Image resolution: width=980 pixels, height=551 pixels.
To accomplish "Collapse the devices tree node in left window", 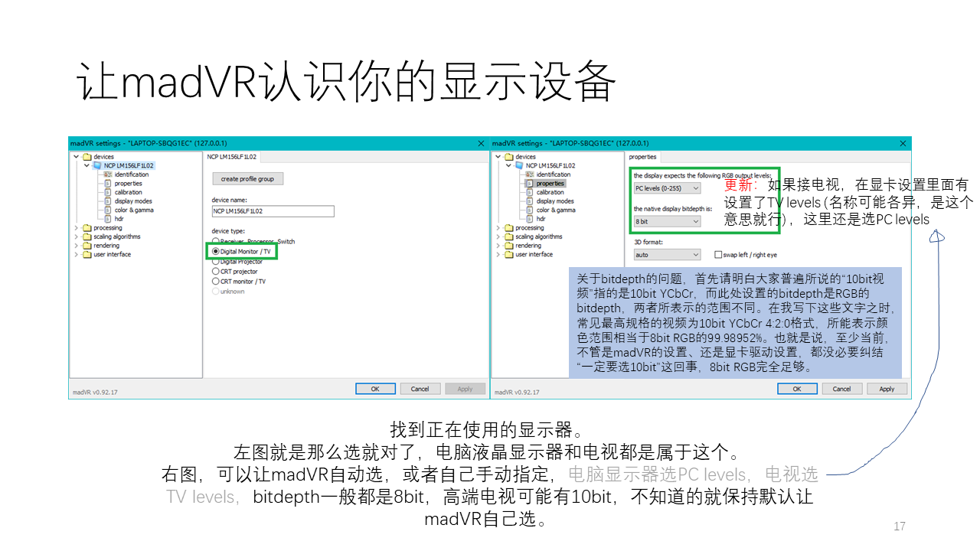I will coord(77,157).
